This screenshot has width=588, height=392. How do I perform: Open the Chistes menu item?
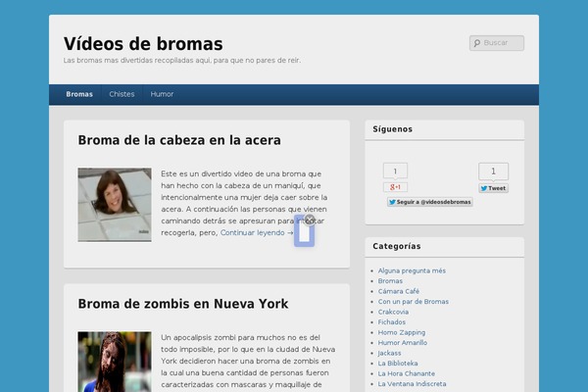[122, 94]
